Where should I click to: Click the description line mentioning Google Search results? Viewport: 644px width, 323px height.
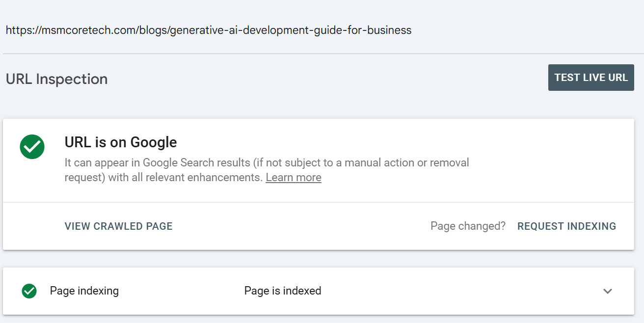point(266,162)
